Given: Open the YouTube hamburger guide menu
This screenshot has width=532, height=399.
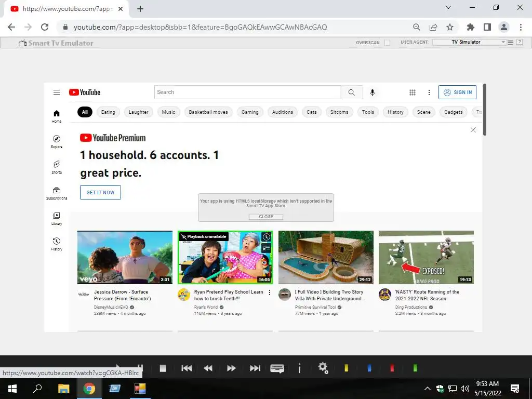Looking at the screenshot, I should point(57,92).
